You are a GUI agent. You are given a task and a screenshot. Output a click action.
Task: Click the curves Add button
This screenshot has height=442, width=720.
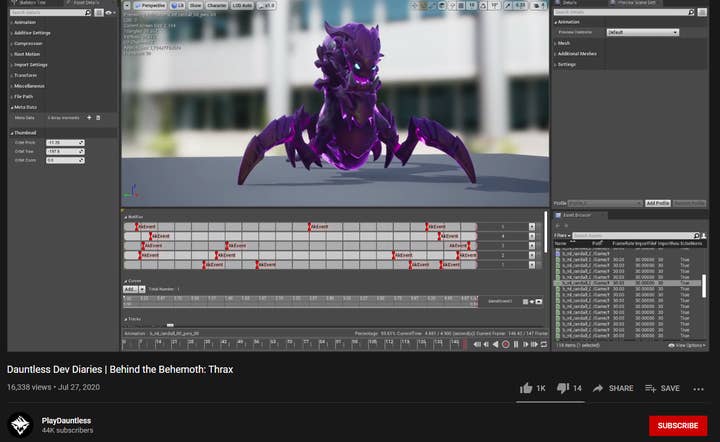[x=130, y=289]
